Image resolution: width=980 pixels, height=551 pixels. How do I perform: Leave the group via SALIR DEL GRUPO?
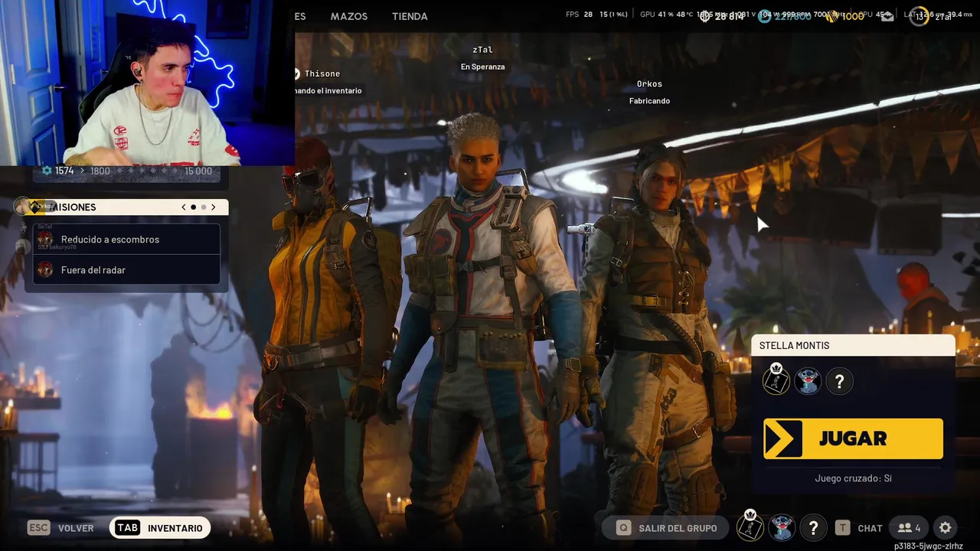(667, 528)
